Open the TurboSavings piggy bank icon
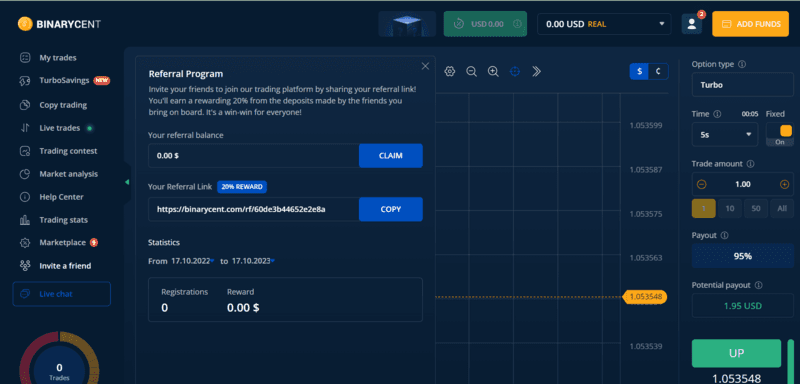Image resolution: width=800 pixels, height=384 pixels. tap(25, 81)
